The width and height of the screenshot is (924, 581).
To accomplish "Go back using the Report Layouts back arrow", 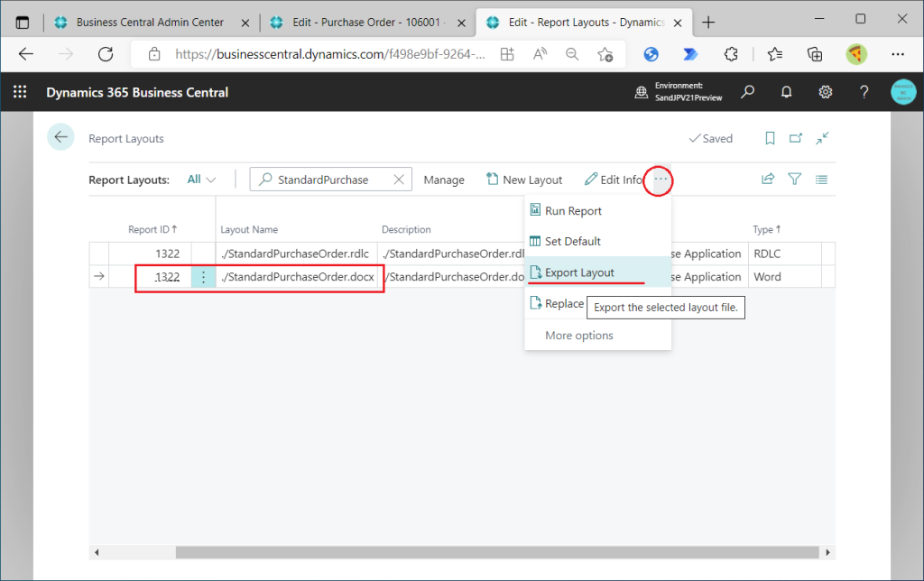I will (60, 137).
